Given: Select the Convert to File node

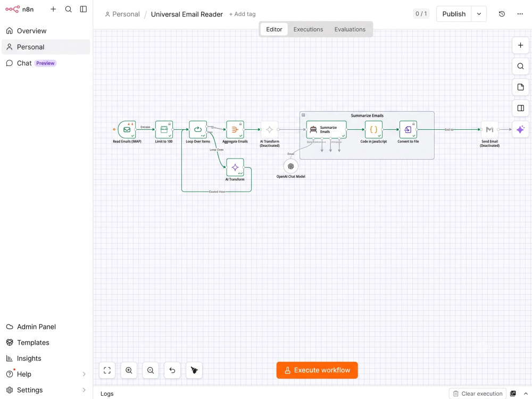Looking at the screenshot, I should pos(408,130).
